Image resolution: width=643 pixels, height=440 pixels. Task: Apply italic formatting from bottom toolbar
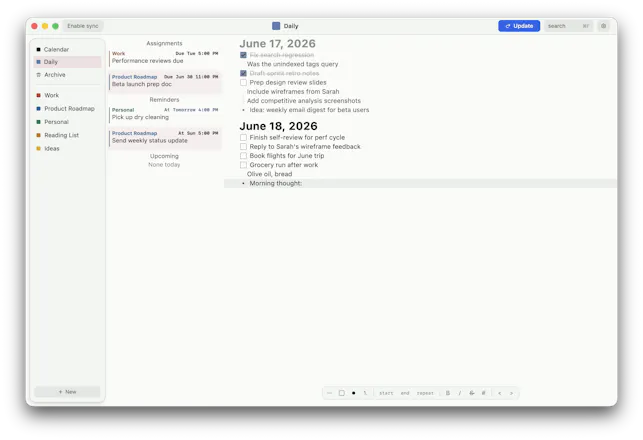coord(460,393)
